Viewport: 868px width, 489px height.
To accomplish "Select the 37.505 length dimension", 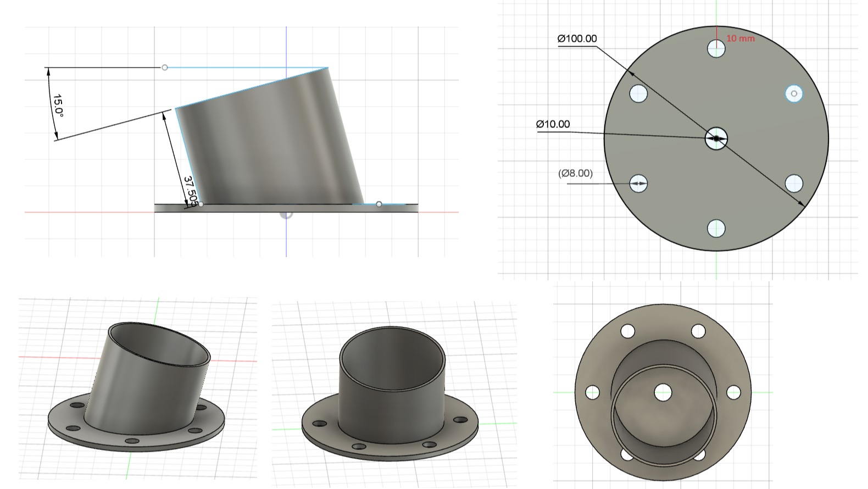I will pyautogui.click(x=191, y=191).
